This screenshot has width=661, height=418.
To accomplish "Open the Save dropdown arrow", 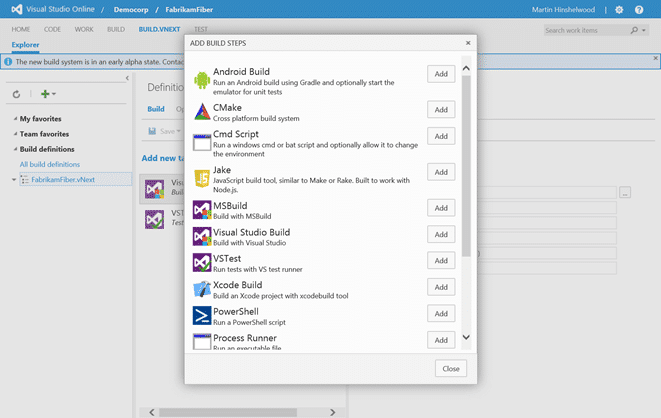I will (179, 131).
